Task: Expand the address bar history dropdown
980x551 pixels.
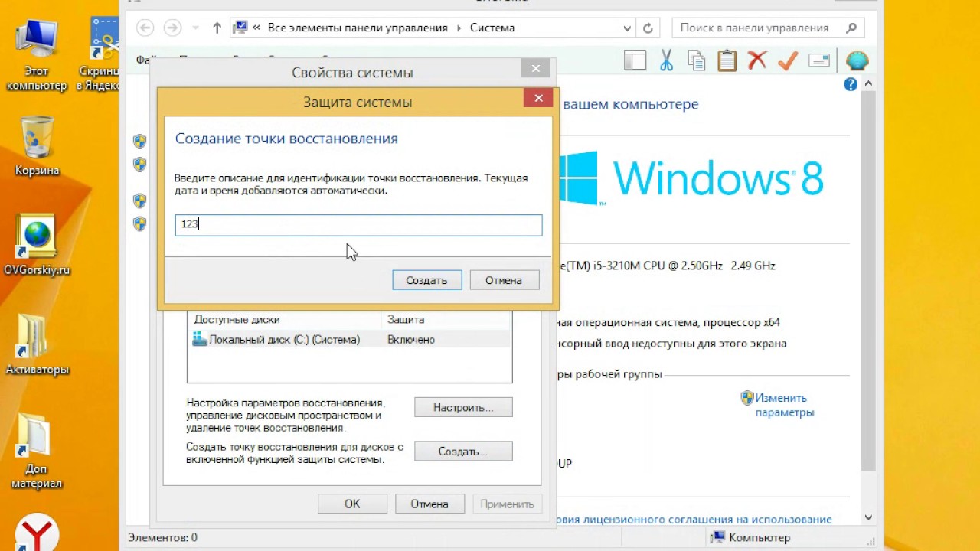Action: click(x=627, y=28)
